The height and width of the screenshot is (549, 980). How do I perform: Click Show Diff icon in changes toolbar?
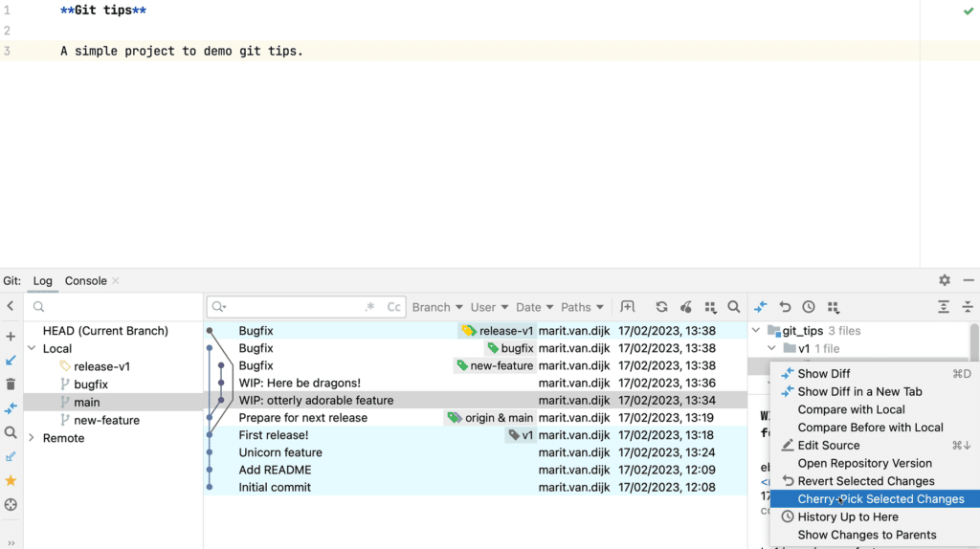(761, 307)
